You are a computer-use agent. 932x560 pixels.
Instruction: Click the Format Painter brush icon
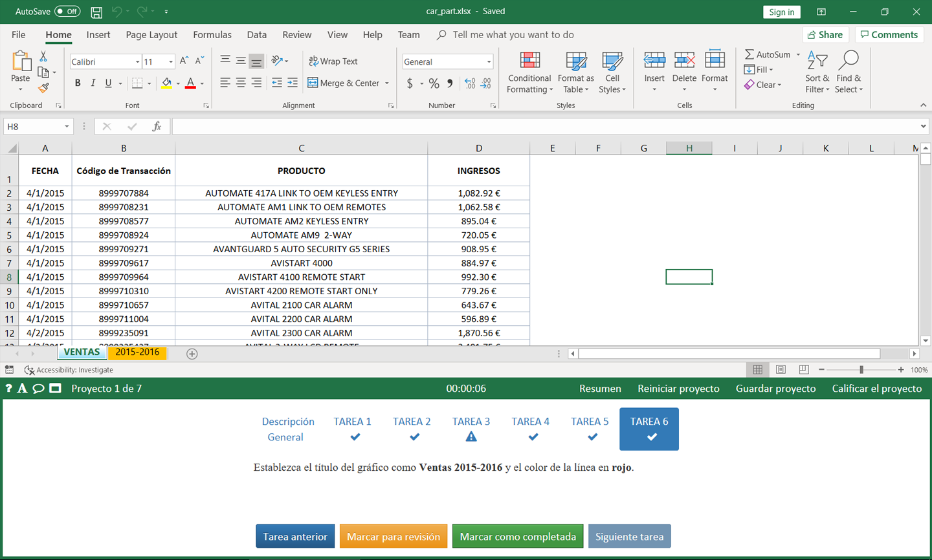[x=43, y=88]
